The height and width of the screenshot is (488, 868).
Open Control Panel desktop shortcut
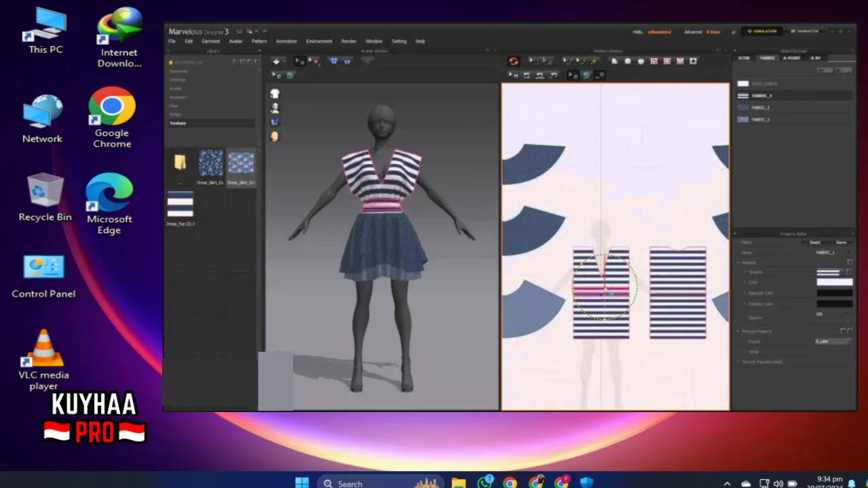(43, 276)
